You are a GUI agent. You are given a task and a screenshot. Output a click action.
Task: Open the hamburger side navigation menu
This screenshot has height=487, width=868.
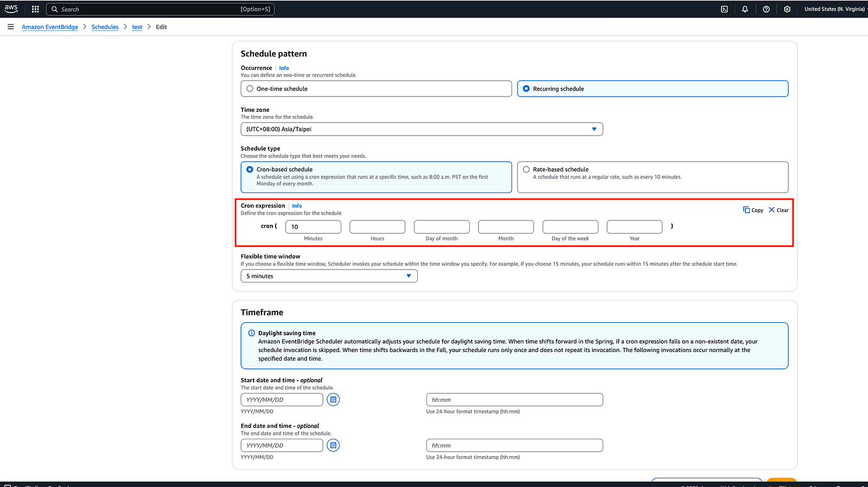10,27
